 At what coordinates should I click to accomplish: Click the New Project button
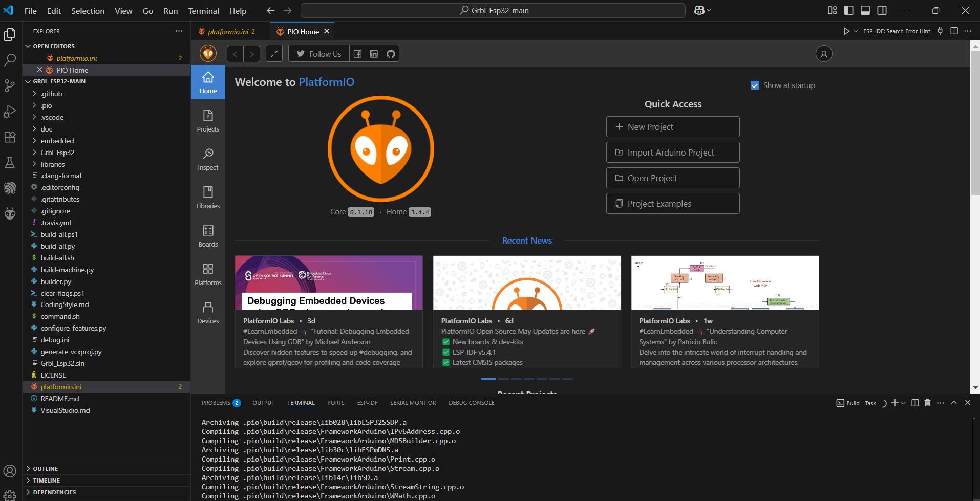[x=672, y=127]
